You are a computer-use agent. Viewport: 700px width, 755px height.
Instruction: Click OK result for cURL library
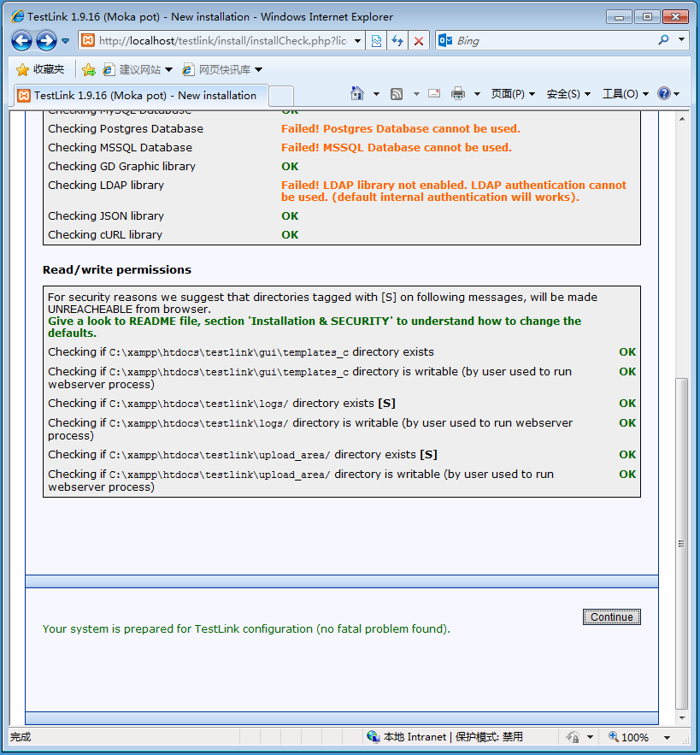tap(290, 234)
